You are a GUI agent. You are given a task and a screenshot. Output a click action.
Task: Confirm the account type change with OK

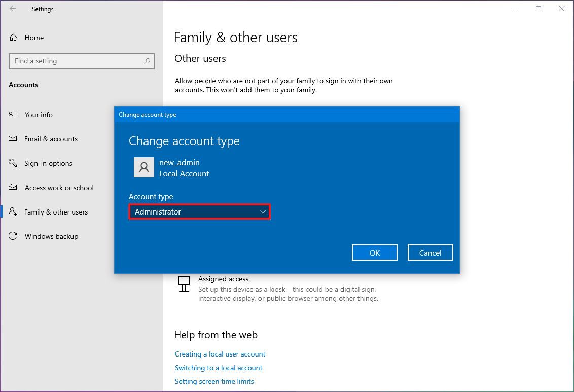374,253
